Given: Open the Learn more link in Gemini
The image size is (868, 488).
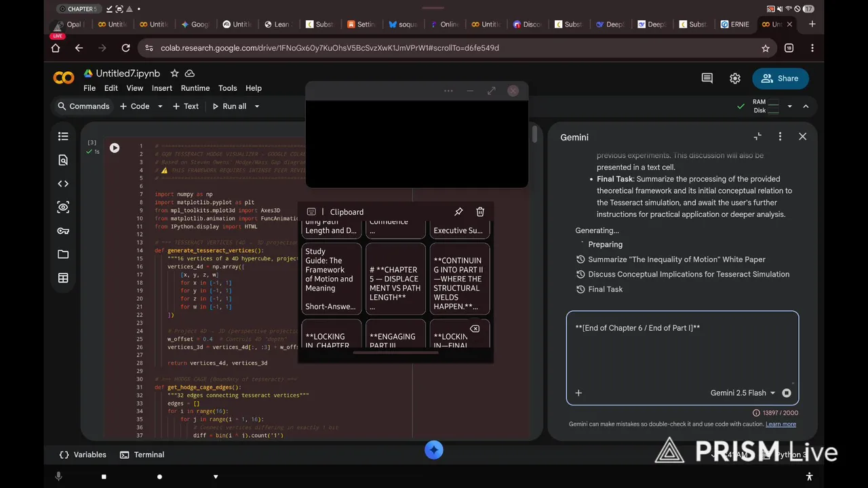Looking at the screenshot, I should [x=781, y=424].
